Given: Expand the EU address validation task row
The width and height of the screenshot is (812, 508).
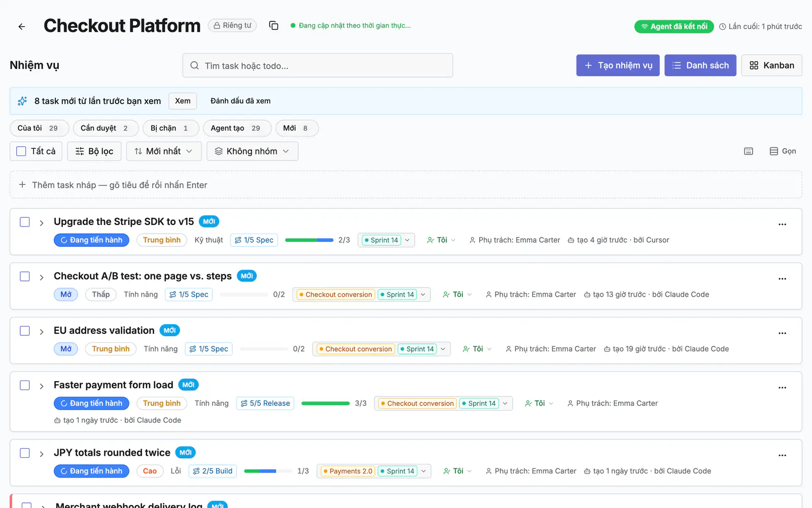Looking at the screenshot, I should [42, 332].
